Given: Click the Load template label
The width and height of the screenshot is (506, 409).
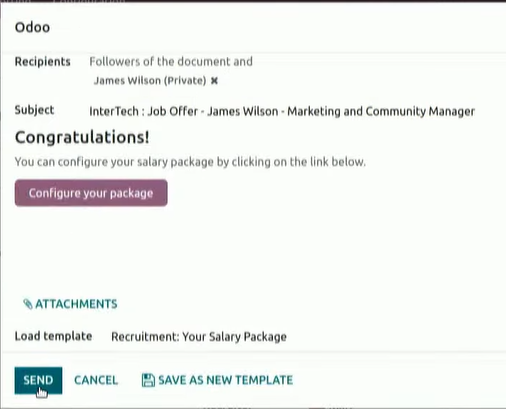Looking at the screenshot, I should (53, 336).
